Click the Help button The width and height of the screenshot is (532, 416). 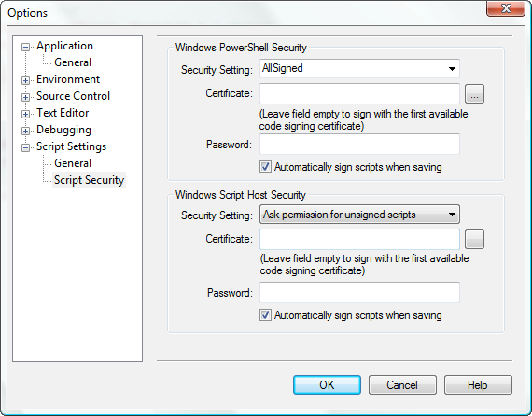click(x=478, y=385)
